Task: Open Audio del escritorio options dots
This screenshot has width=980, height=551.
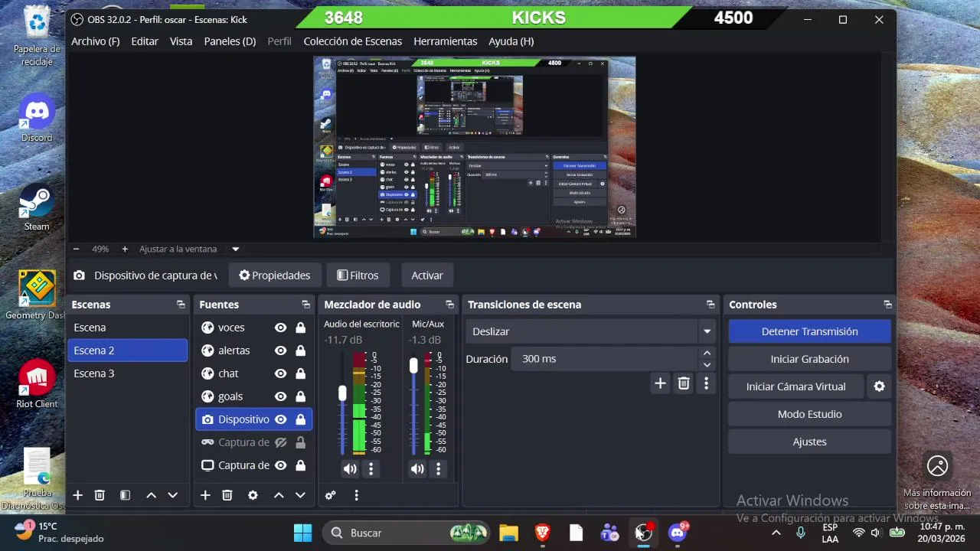Action: (x=371, y=469)
